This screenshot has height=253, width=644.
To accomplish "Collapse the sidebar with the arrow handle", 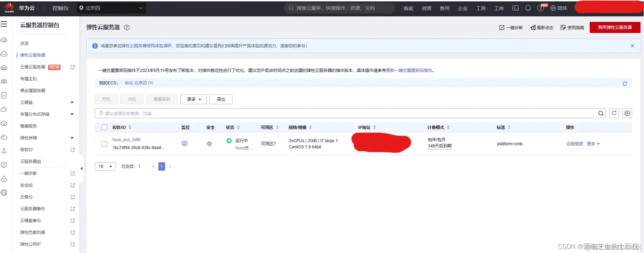I will pos(81,169).
